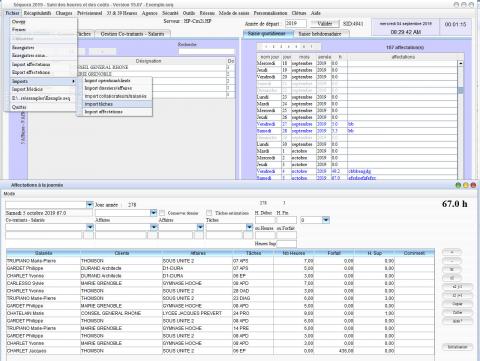Click the Valider button
The image size is (480, 361).
click(325, 24)
